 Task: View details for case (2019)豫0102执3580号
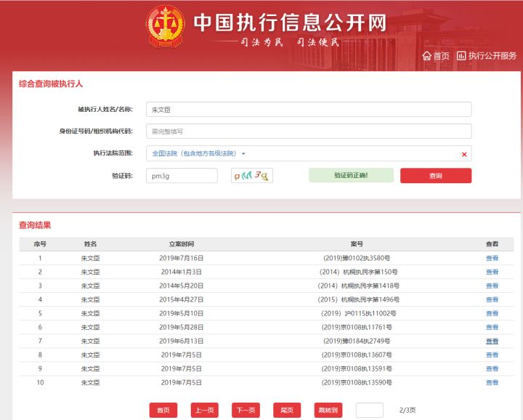point(492,258)
